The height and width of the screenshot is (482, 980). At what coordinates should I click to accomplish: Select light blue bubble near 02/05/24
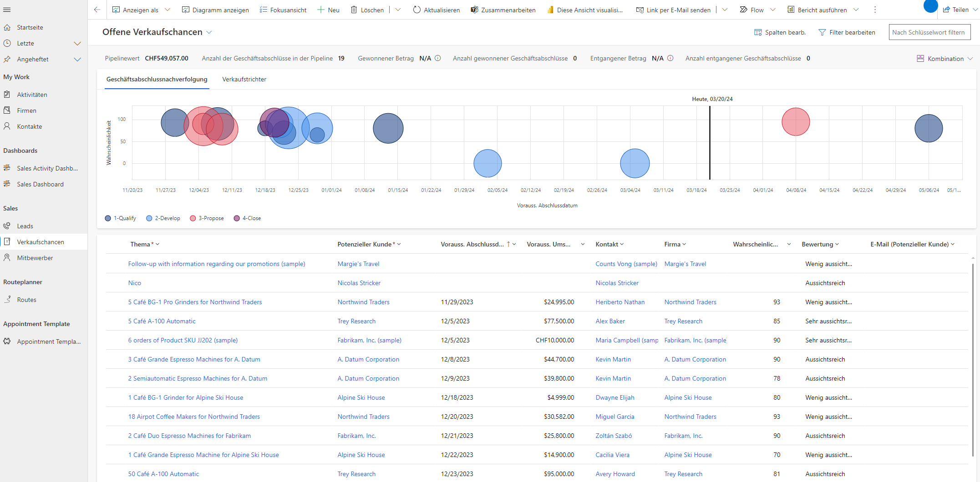[487, 163]
